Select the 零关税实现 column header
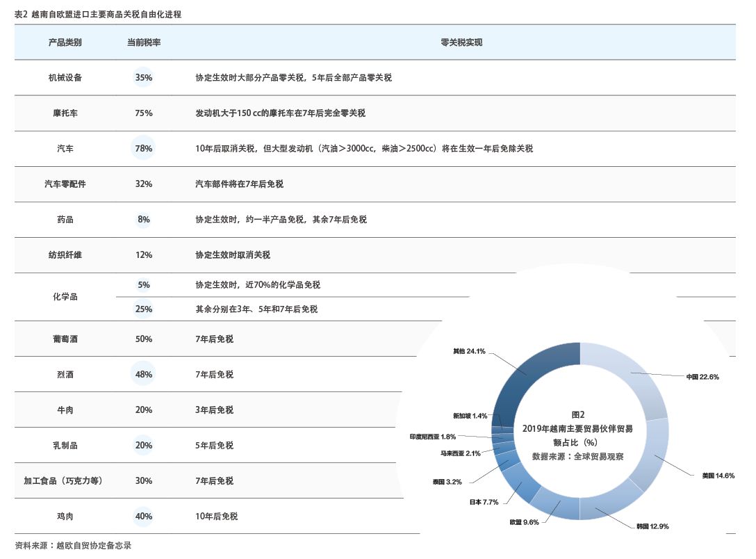756x559 pixels. (461, 42)
